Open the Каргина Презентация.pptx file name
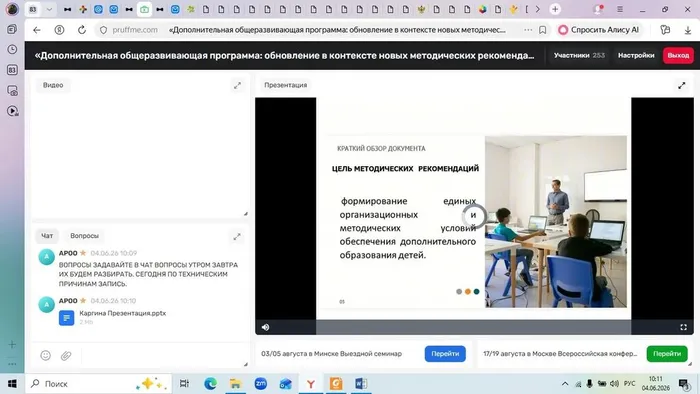Screen dimensions: 700x394 [x=123, y=313]
